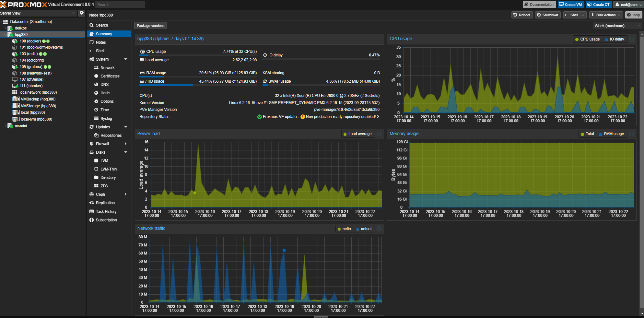Open the Options menu item
The height and width of the screenshot is (318, 644).
pos(109,101)
